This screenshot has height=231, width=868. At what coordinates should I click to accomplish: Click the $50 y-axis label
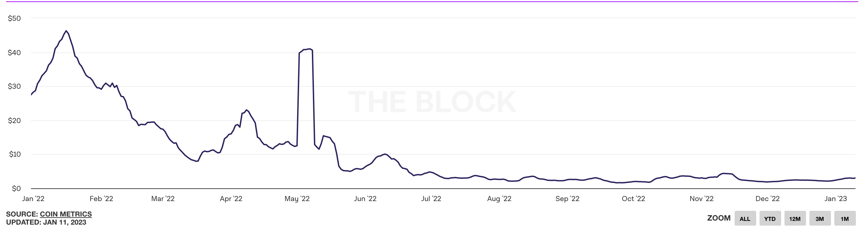click(x=14, y=18)
